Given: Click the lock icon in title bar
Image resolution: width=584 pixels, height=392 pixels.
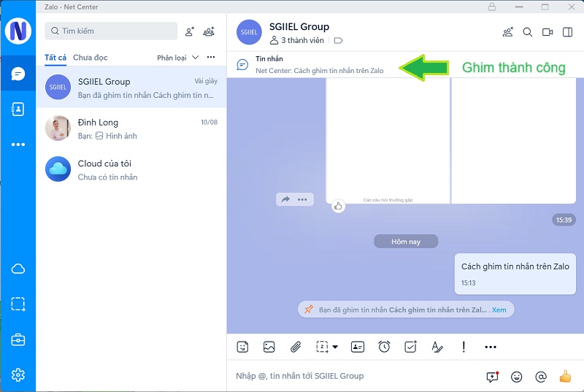Looking at the screenshot, I should pyautogui.click(x=492, y=7).
